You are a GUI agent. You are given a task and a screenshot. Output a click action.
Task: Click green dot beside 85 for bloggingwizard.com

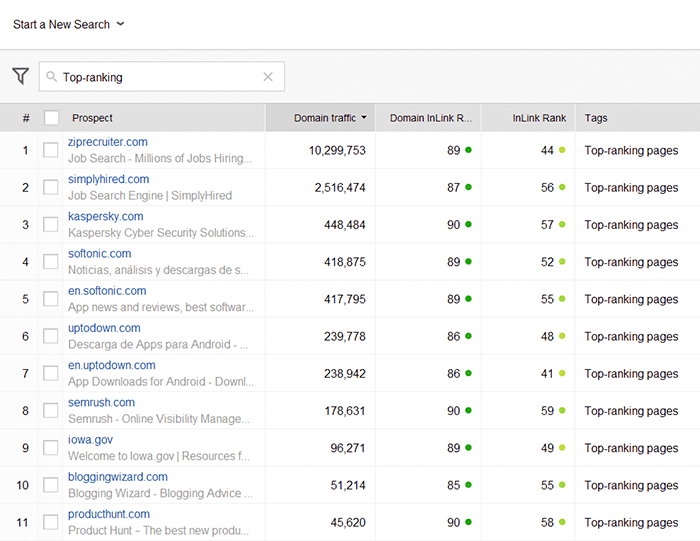[x=468, y=485]
